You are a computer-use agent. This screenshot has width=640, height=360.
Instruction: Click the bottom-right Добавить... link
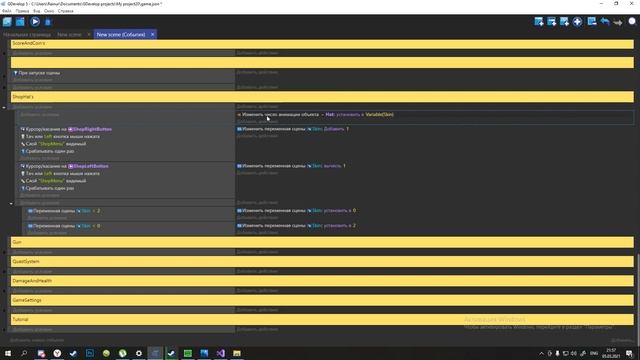pos(622,340)
